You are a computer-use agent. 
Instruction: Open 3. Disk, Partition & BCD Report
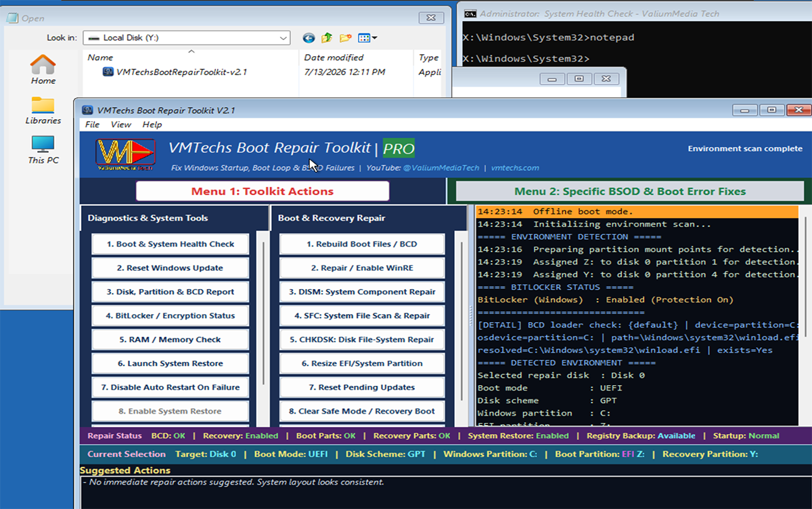tap(171, 292)
